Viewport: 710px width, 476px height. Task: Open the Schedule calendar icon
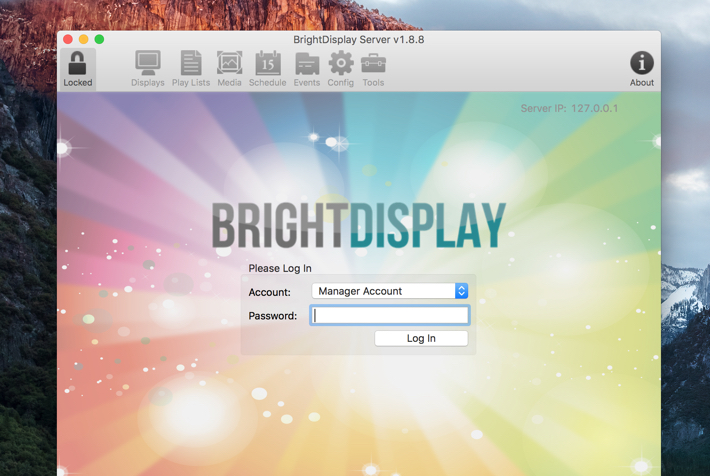point(268,63)
